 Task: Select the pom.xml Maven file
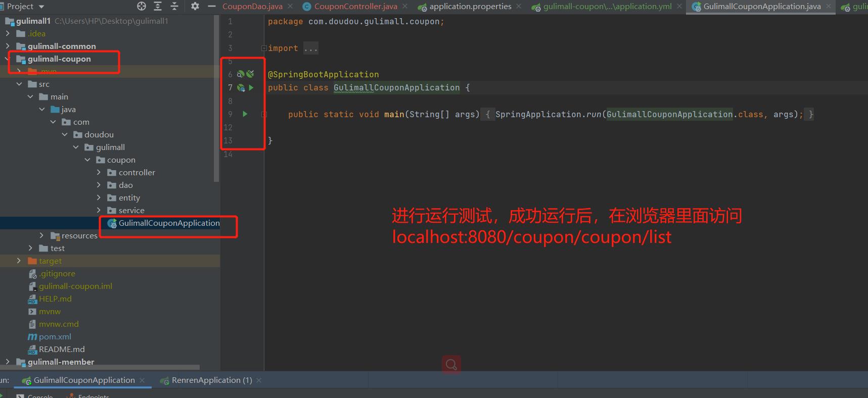click(x=55, y=336)
